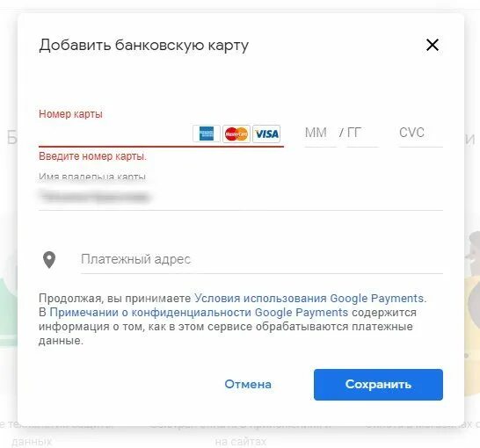Click the American Express card logo
This screenshot has width=480, height=448.
click(207, 134)
